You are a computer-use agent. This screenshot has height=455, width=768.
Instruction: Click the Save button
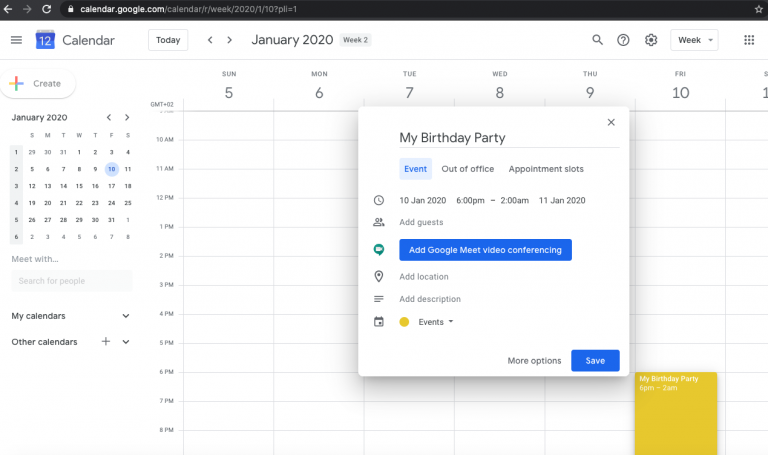point(595,360)
